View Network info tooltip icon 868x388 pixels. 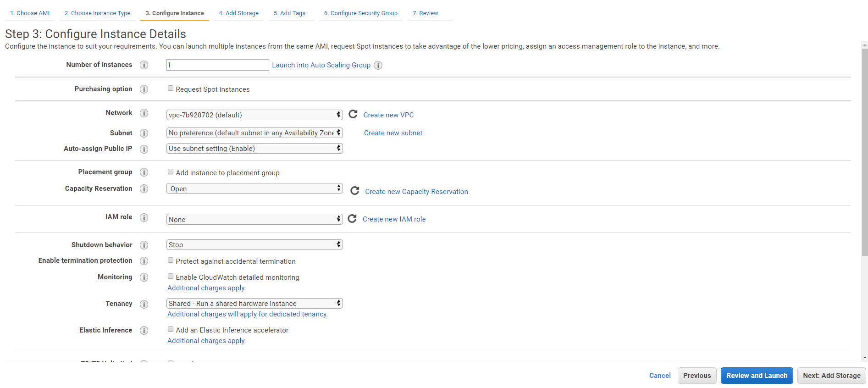[144, 113]
